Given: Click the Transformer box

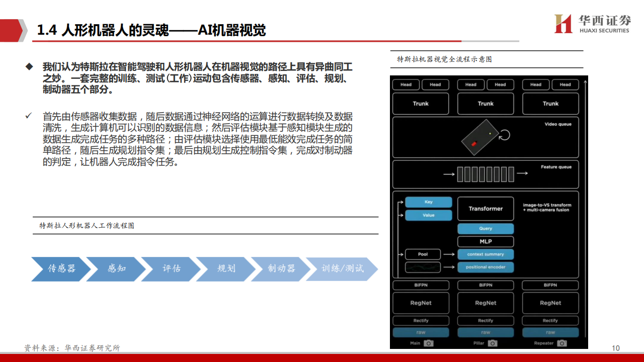Looking at the screenshot, I should [486, 209].
